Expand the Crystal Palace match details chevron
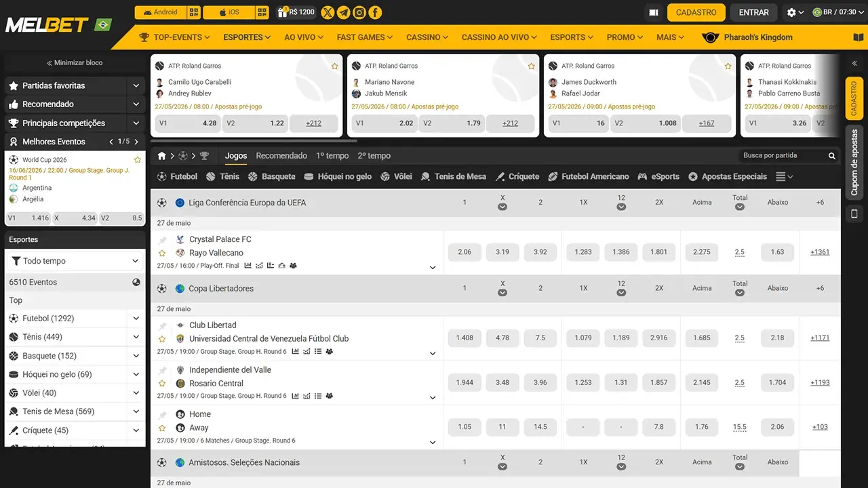Screen dimensions: 868x488 433,267
